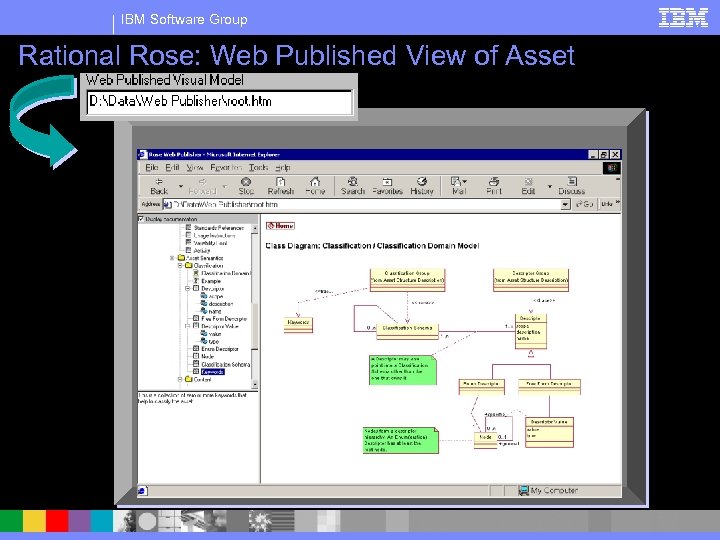720x540 pixels.
Task: Click the tree scrollbar up arrow
Action: tap(255, 228)
